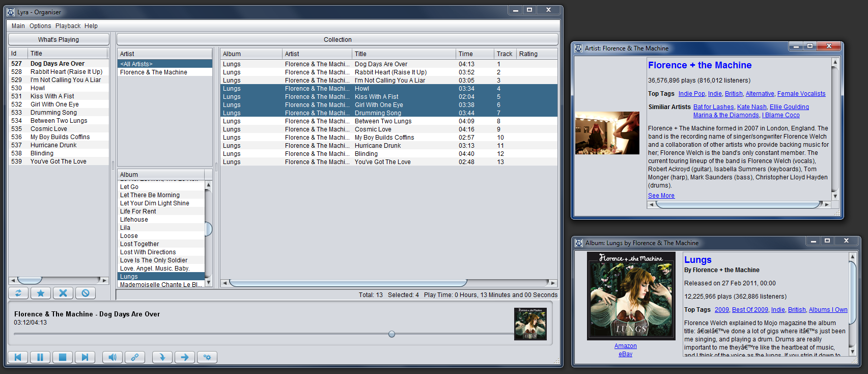The width and height of the screenshot is (868, 374).
Task: Open the Amazon link under album cover
Action: [x=626, y=346]
